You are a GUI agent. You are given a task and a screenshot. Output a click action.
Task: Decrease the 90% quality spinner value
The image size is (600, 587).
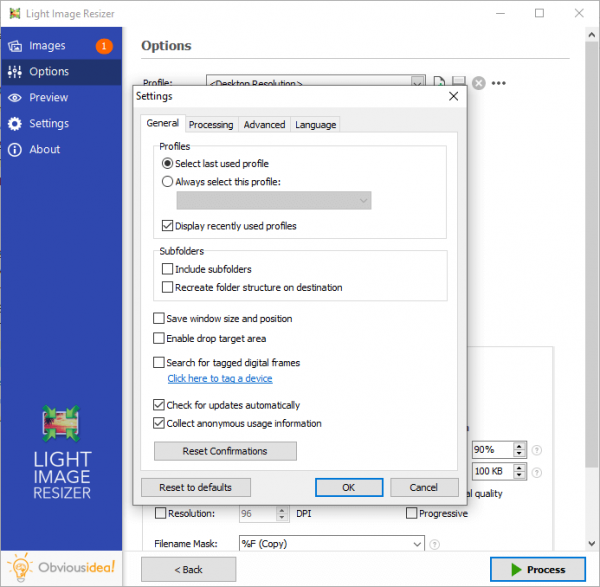[519, 453]
